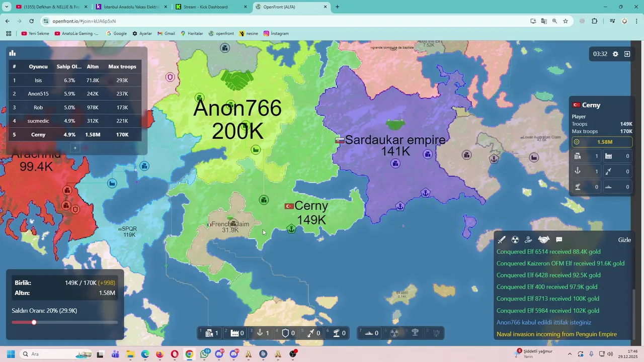Viewport: 644px width, 362px height.
Task: Filter events by alliance handshake icon
Action: point(543,240)
